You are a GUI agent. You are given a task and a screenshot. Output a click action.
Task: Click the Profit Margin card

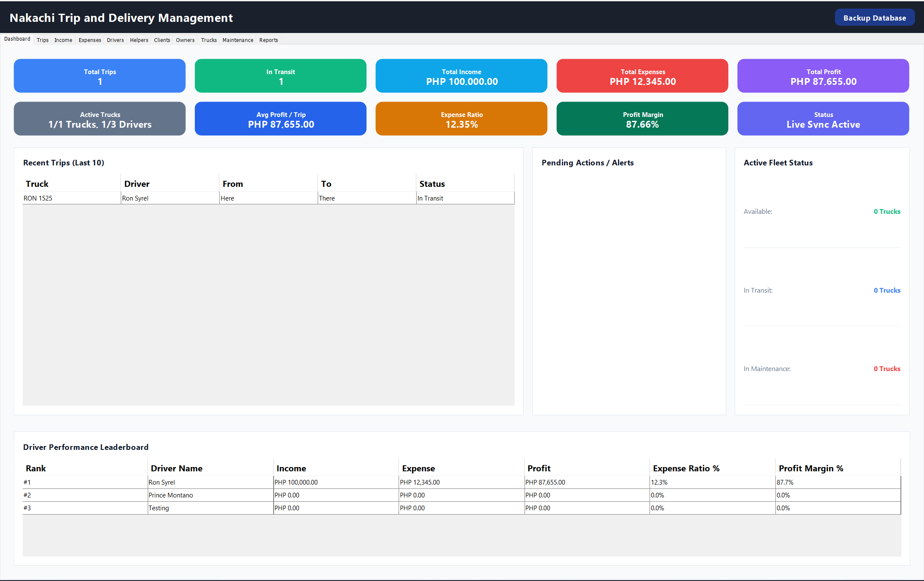click(642, 119)
